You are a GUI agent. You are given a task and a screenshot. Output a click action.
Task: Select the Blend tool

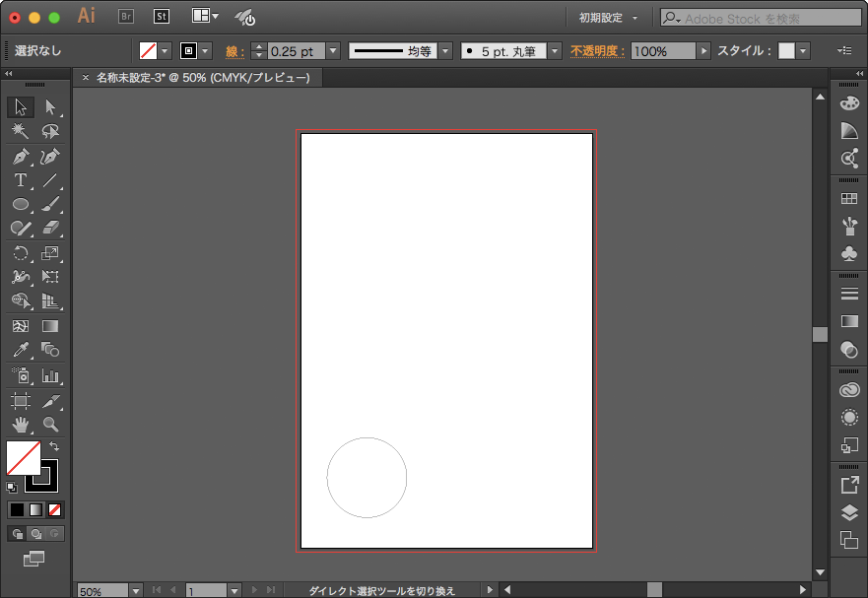tap(50, 350)
